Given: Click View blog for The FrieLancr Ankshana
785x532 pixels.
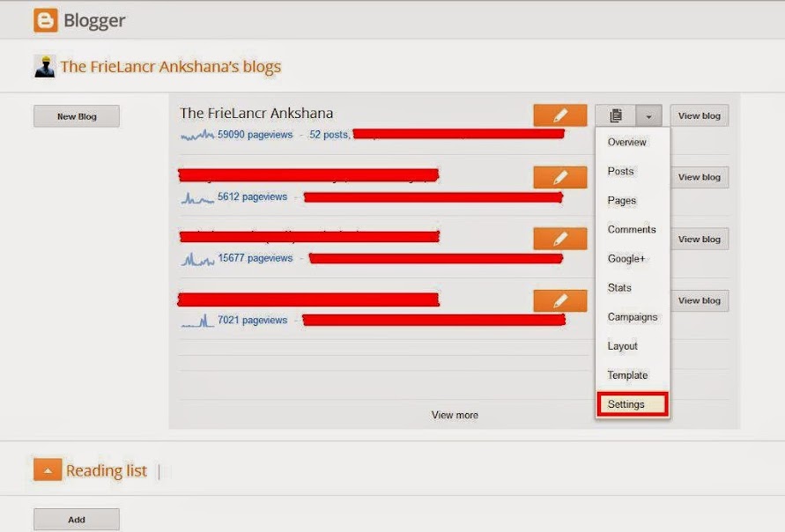Looking at the screenshot, I should 700,115.
